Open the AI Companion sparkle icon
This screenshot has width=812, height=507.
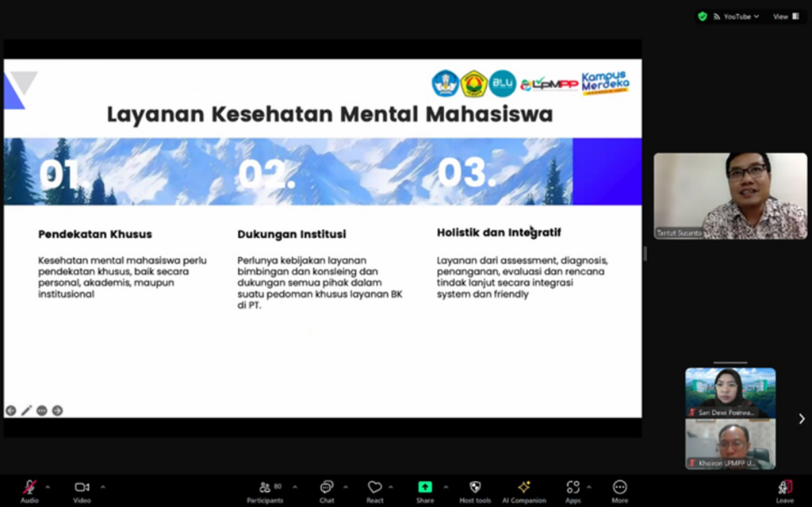click(523, 487)
